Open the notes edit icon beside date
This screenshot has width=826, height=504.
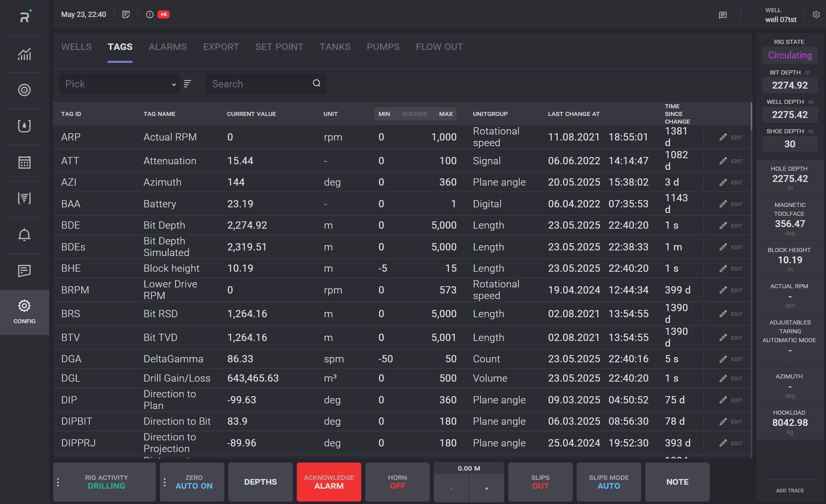click(x=126, y=14)
